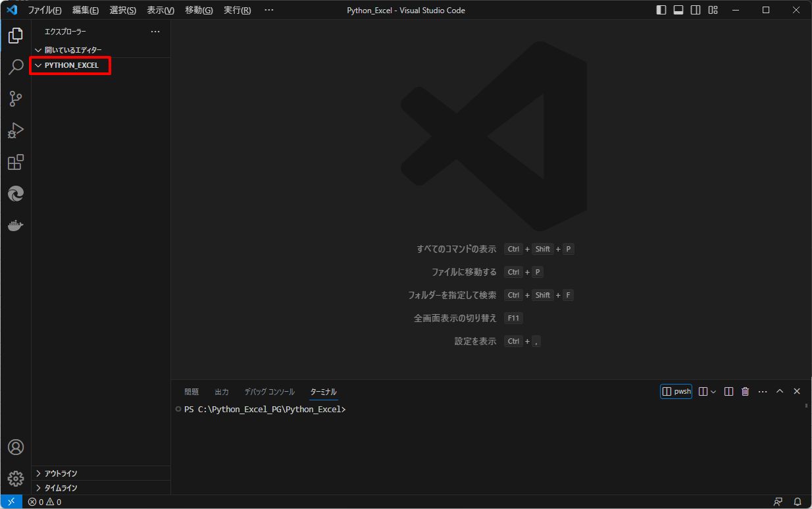Maximize the panel size with caret
This screenshot has width=812, height=509.
pyautogui.click(x=780, y=392)
